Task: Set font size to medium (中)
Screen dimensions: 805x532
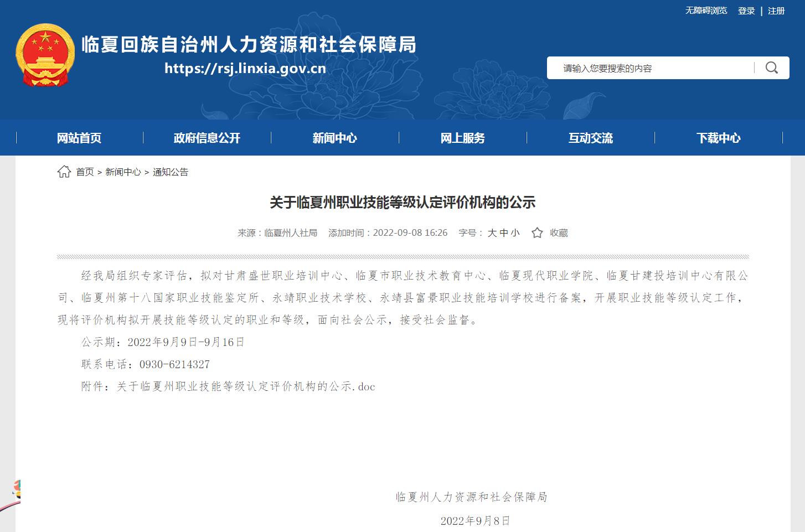Action: [504, 233]
